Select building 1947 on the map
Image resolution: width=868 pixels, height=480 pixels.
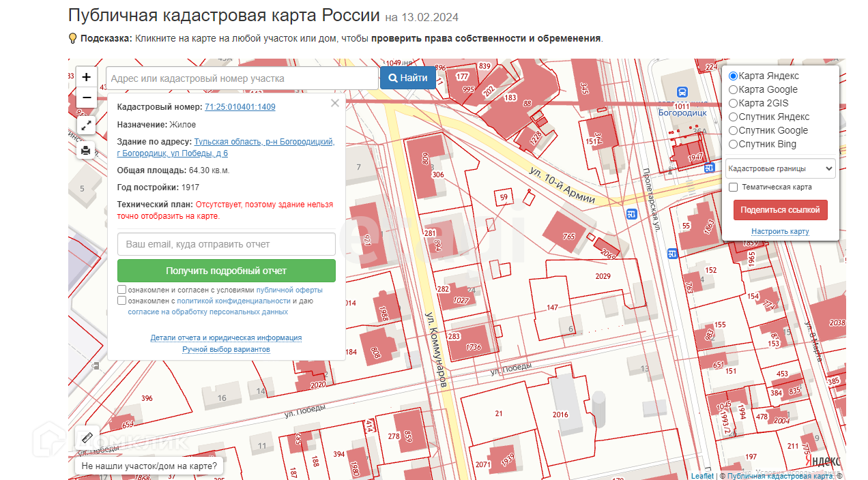pos(695,157)
